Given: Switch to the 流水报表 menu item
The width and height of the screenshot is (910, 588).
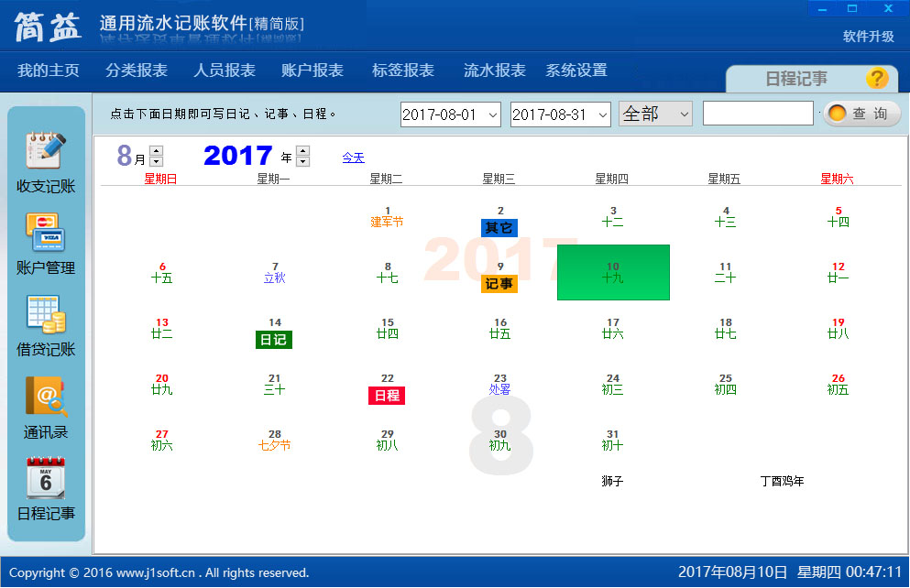Looking at the screenshot, I should pos(493,69).
